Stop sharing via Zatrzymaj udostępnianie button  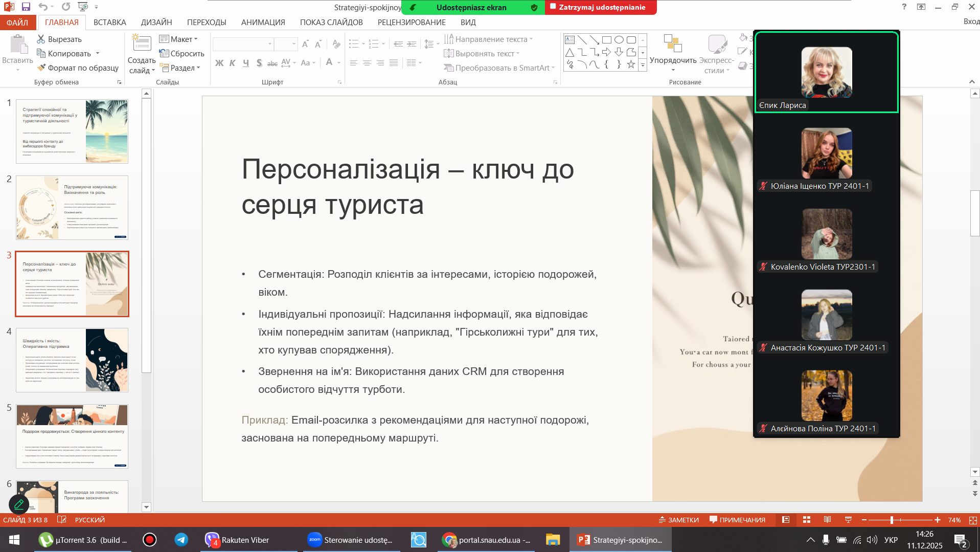[x=600, y=7]
